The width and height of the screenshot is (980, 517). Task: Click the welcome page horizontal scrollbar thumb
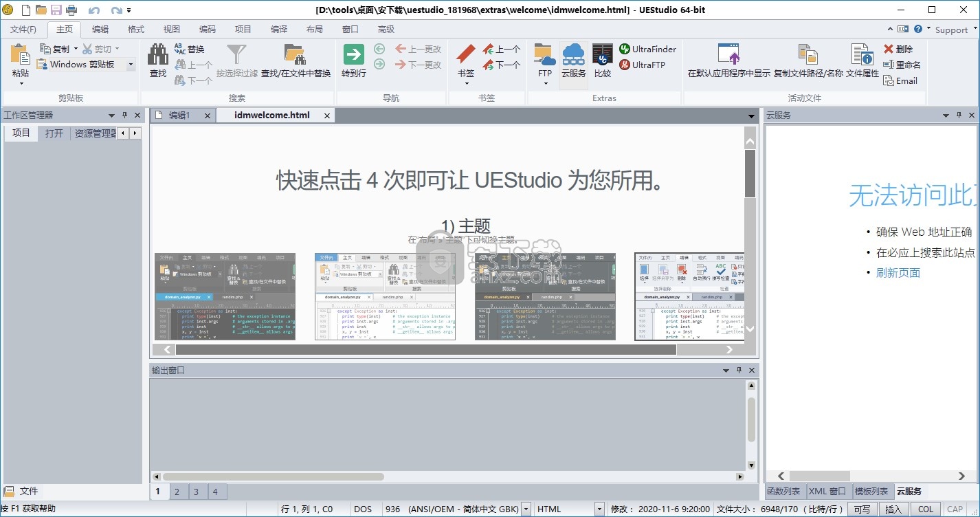(x=426, y=349)
